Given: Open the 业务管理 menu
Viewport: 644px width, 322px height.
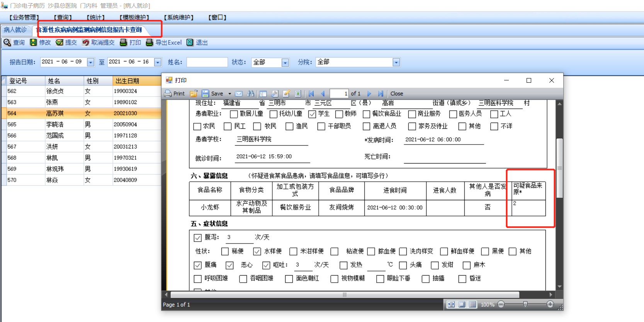Looking at the screenshot, I should pos(24,17).
